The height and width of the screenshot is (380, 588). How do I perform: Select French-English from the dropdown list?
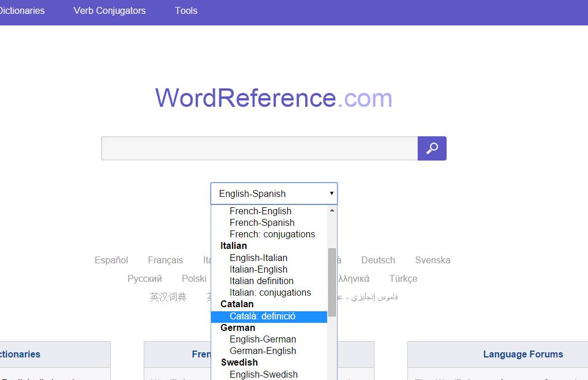click(269, 211)
